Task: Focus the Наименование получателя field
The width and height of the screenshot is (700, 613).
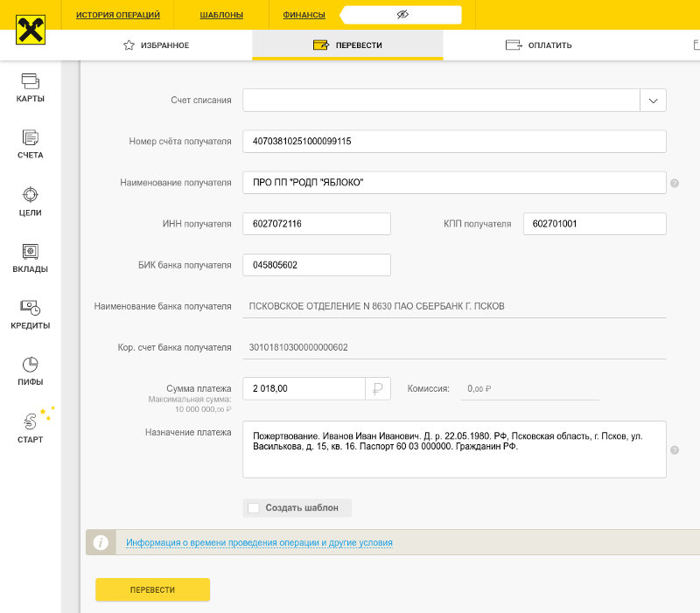Action: click(454, 183)
